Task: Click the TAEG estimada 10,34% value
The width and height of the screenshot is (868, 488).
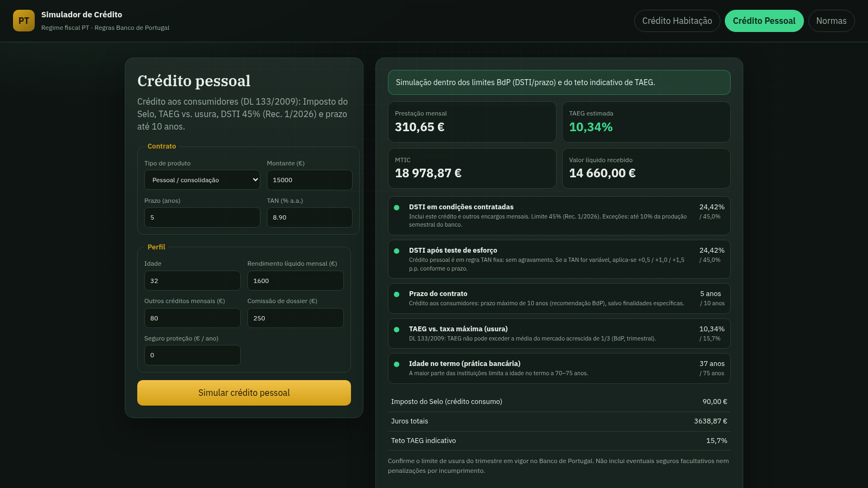Action: pyautogui.click(x=591, y=127)
